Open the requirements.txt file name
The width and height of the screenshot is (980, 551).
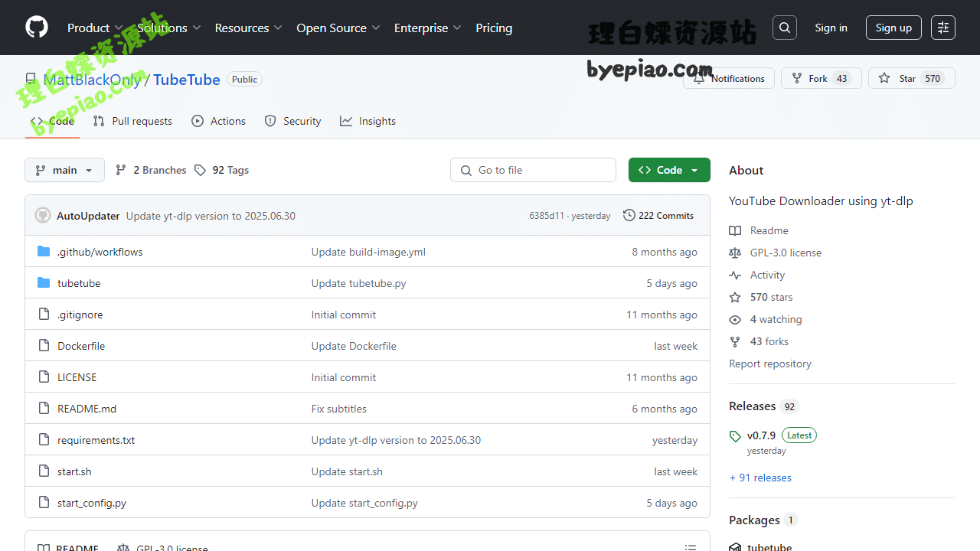(96, 440)
